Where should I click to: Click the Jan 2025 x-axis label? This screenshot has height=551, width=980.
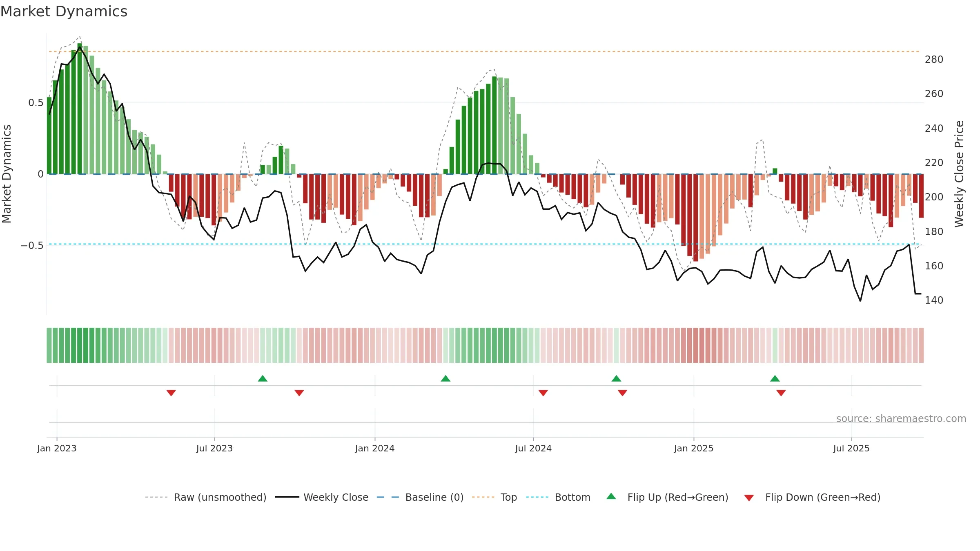coord(694,448)
